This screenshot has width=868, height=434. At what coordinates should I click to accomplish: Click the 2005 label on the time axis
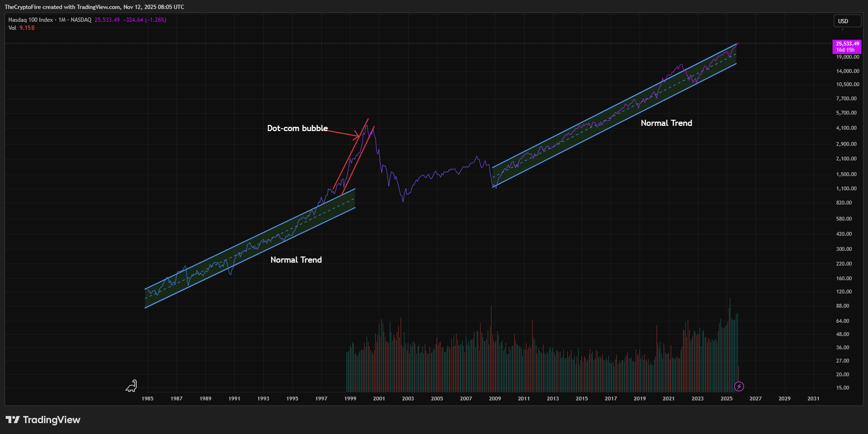tap(437, 399)
